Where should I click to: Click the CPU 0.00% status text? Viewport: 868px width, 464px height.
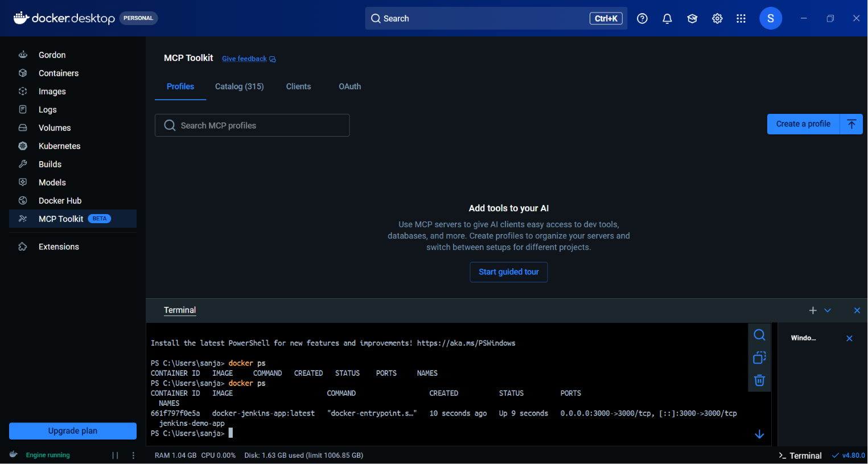(219, 455)
